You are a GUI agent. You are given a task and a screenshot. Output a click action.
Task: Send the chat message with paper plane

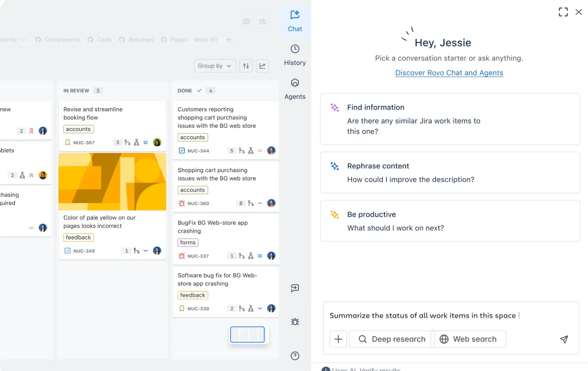[x=564, y=339]
